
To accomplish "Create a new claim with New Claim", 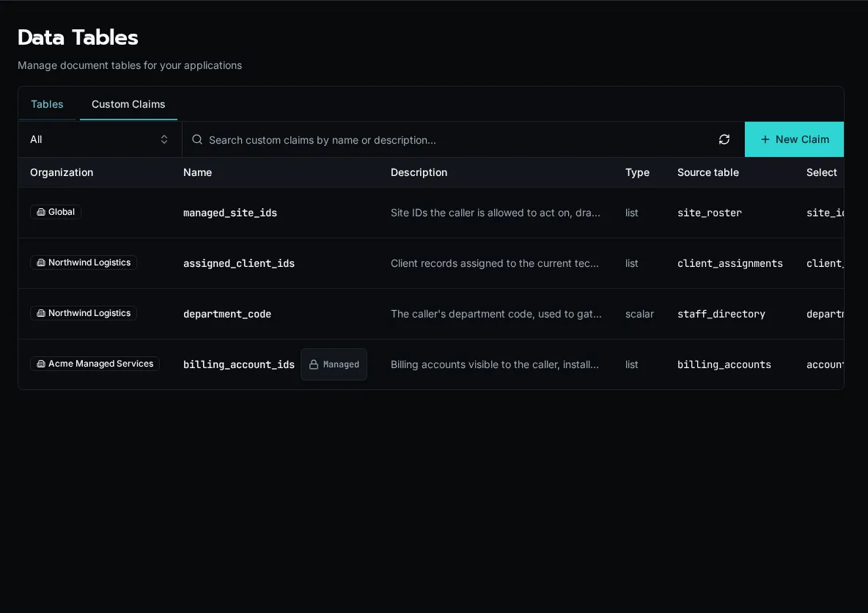I will pos(794,139).
